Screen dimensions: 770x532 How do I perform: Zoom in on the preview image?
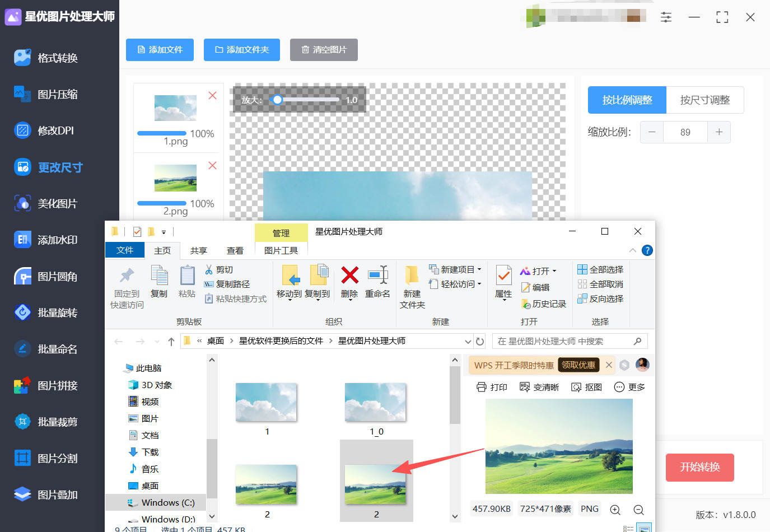pos(615,510)
